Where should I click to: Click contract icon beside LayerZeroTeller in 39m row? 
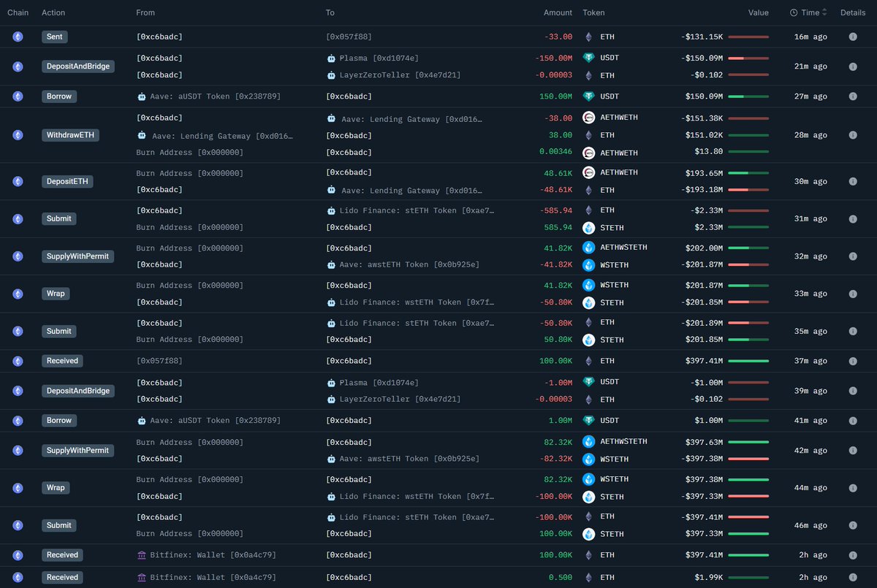click(x=331, y=400)
